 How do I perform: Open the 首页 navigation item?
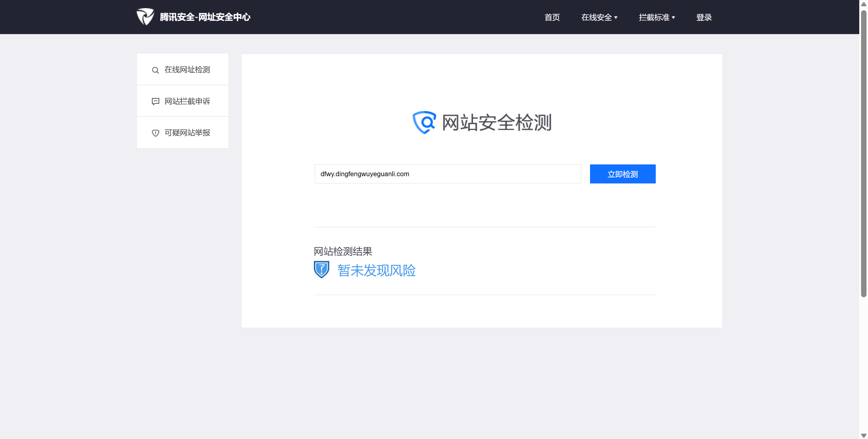coord(552,17)
